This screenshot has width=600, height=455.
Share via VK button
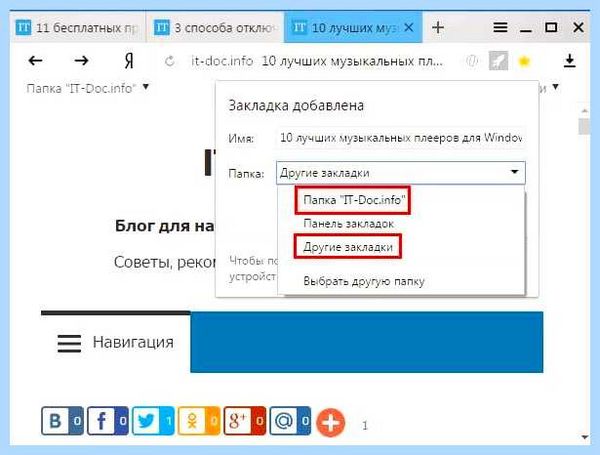[x=62, y=421]
